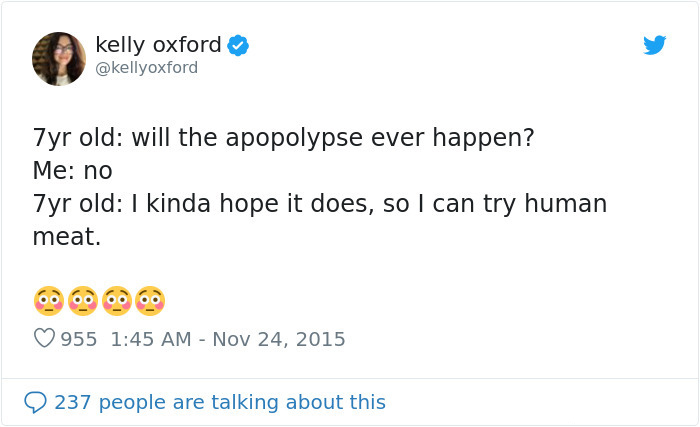The height and width of the screenshot is (427, 700).
Task: Click the third flushed face emoji
Action: click(117, 300)
